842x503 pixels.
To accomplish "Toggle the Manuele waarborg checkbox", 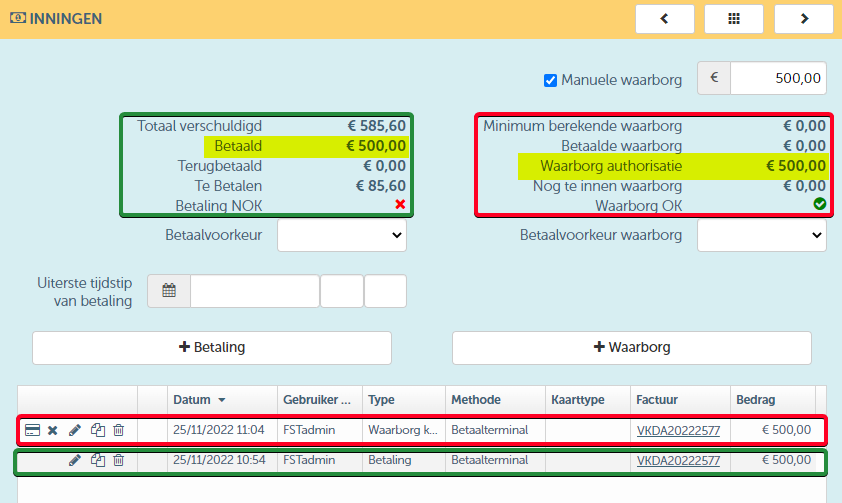I will click(550, 81).
